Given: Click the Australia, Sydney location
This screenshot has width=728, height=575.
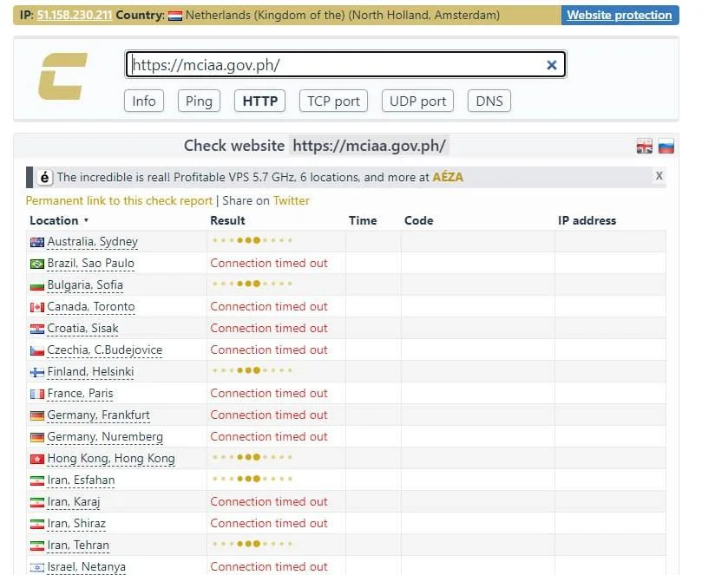Looking at the screenshot, I should 92,242.
